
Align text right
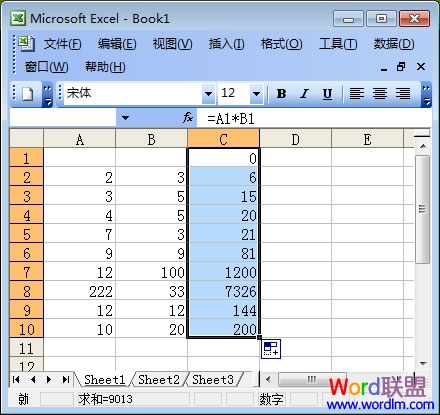click(403, 94)
